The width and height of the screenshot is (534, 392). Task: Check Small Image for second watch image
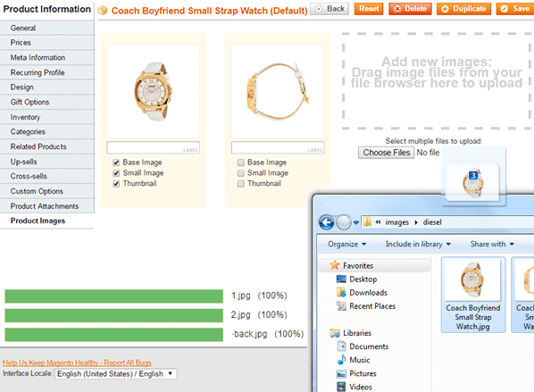click(x=241, y=173)
